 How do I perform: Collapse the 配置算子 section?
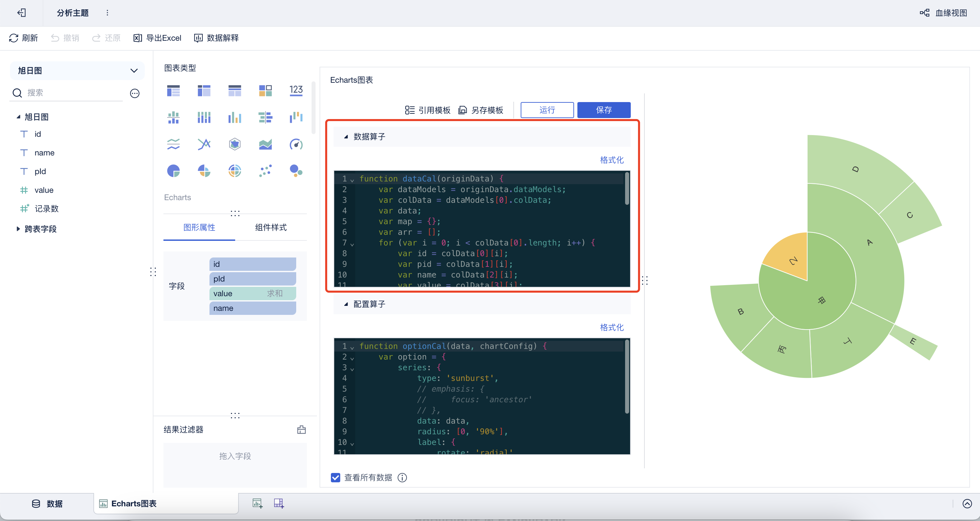click(x=346, y=304)
